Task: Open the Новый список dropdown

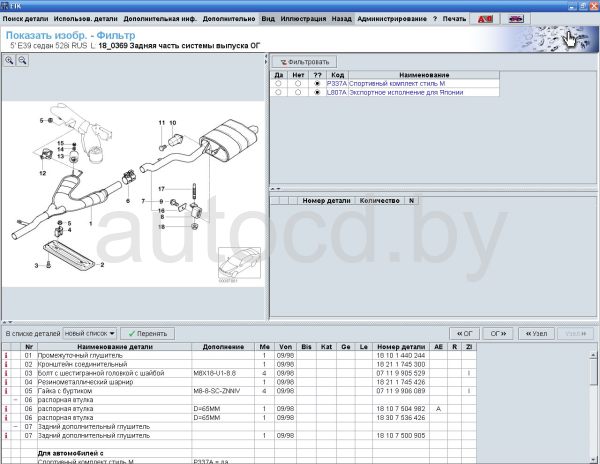Action: click(x=90, y=334)
